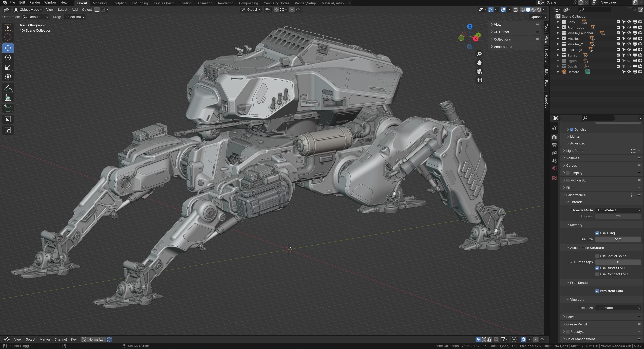
Task: Enable the Use Spatial Splits checkbox
Action: [x=597, y=256]
